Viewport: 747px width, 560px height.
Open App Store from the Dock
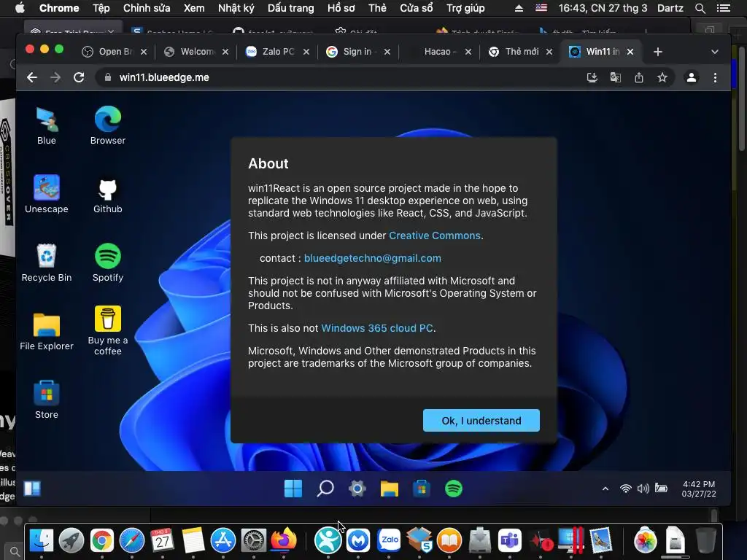click(223, 541)
